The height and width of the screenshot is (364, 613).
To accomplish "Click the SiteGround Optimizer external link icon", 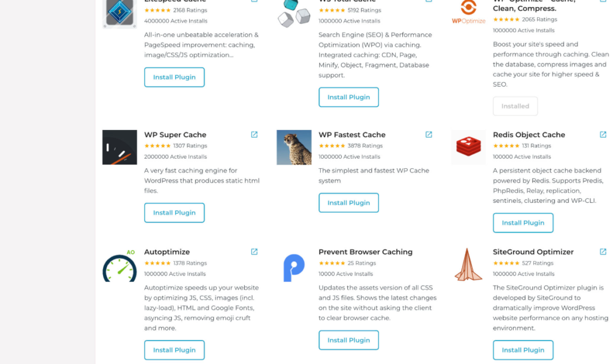I will (603, 252).
